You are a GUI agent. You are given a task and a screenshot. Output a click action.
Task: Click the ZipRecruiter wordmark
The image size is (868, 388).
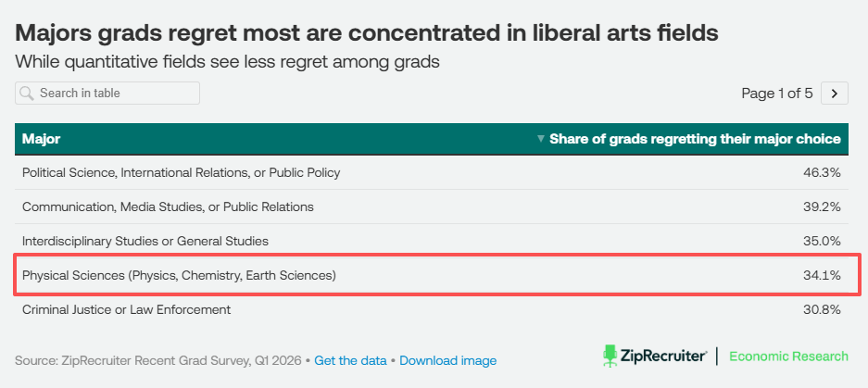[663, 356]
